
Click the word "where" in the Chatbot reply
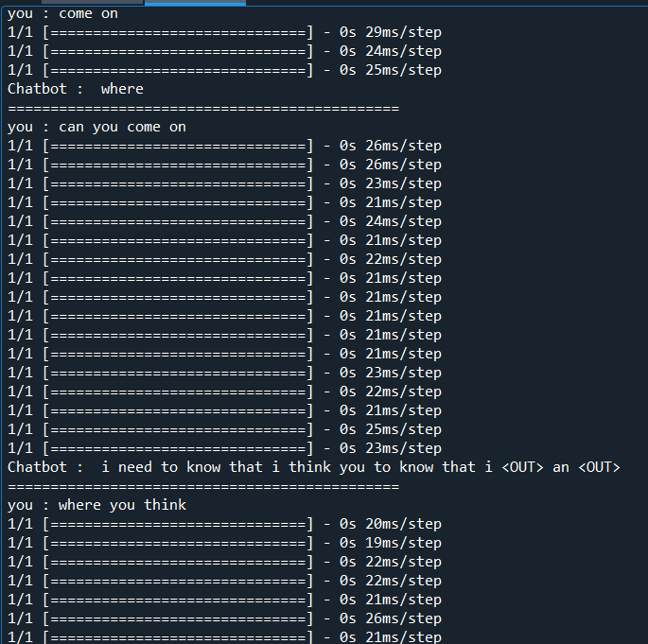coord(122,89)
